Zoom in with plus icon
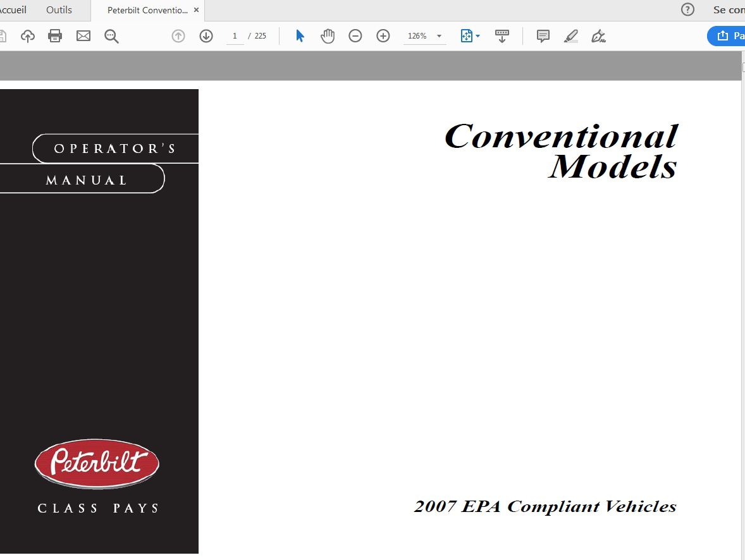Viewport: 745px width, 560px height. (383, 36)
